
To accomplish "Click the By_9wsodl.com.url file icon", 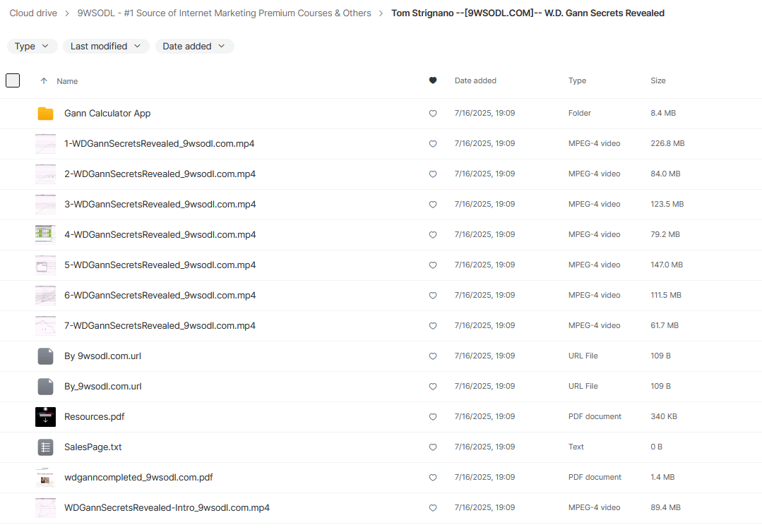I will 45,387.
